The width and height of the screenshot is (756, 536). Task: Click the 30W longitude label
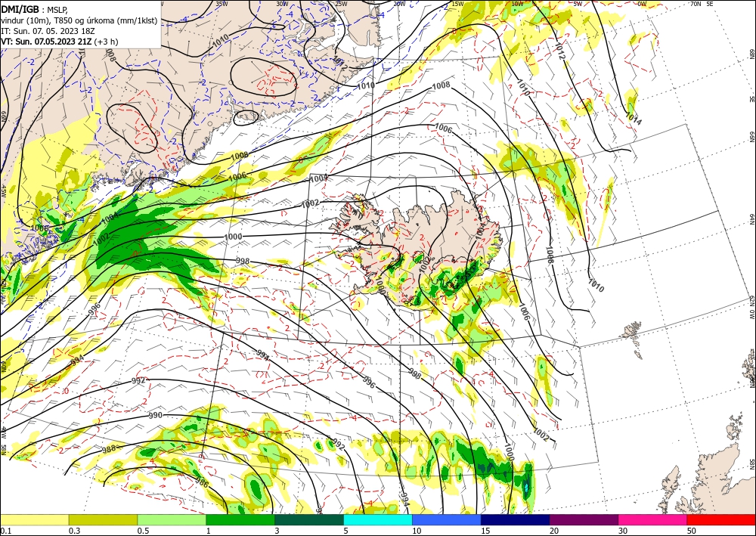(283, 4)
